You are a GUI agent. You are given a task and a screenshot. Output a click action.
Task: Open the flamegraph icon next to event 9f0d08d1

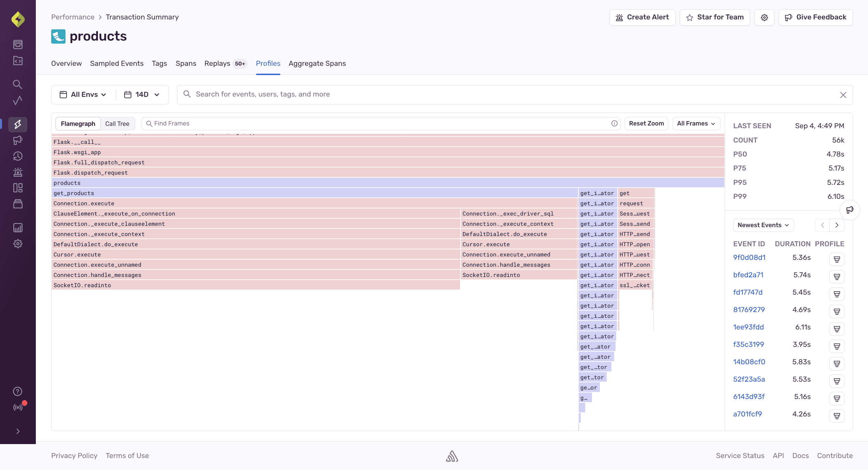tap(836, 259)
